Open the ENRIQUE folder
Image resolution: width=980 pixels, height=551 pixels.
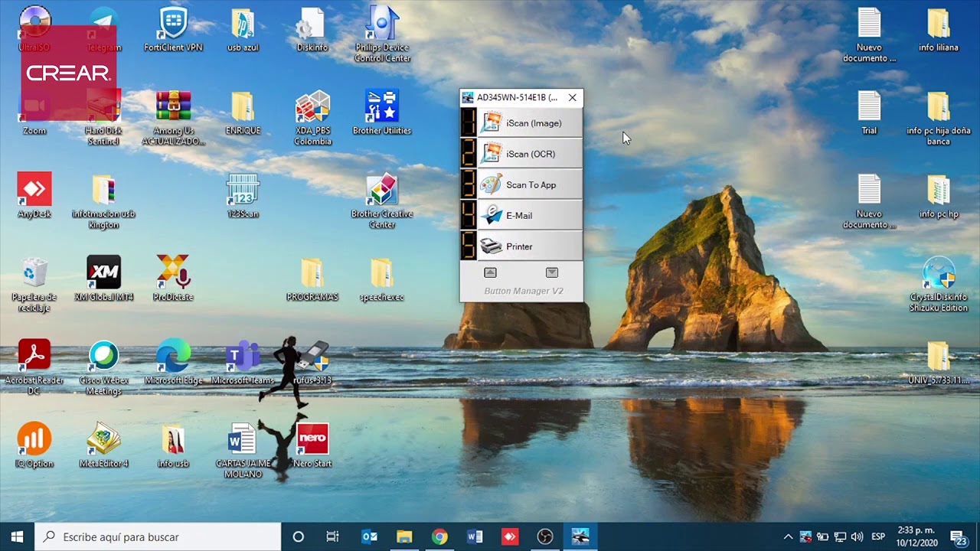[x=243, y=112]
